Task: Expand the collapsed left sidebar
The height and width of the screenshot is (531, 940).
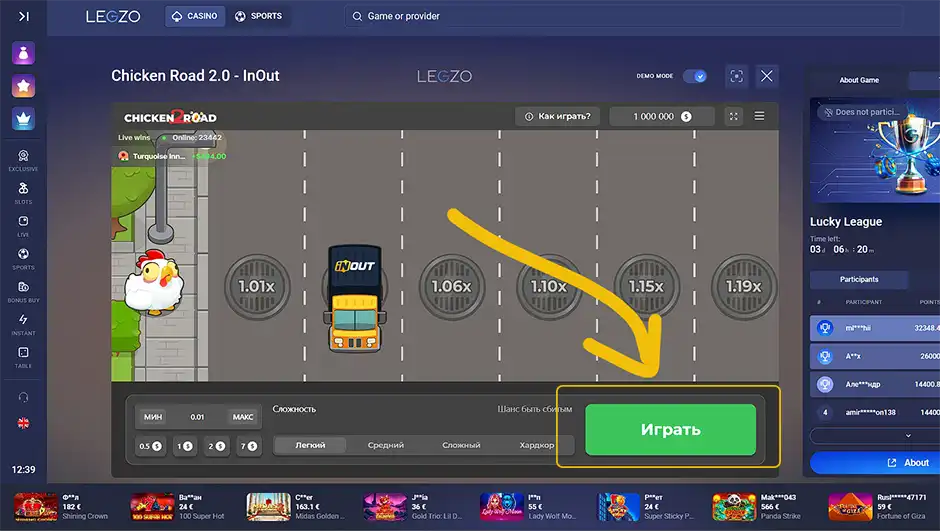Action: click(x=23, y=16)
